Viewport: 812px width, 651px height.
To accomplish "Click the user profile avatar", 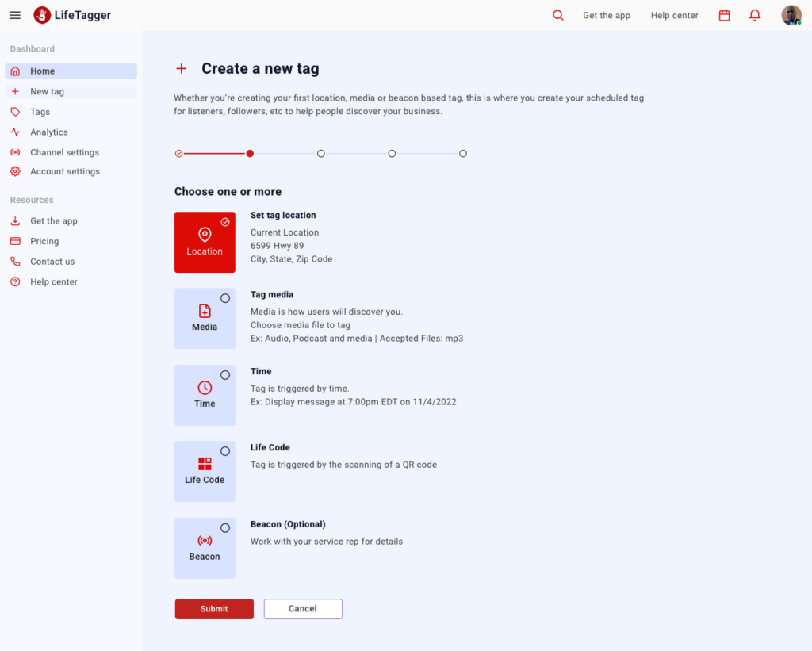I will point(791,15).
